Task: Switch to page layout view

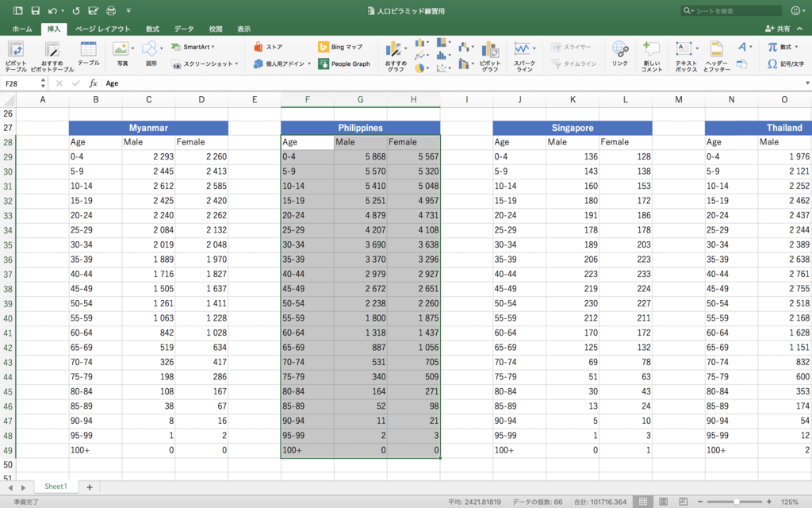Action: [x=664, y=502]
